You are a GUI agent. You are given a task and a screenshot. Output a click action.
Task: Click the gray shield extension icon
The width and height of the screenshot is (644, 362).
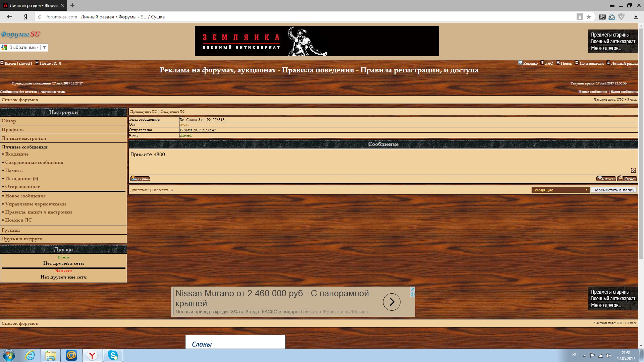[622, 17]
